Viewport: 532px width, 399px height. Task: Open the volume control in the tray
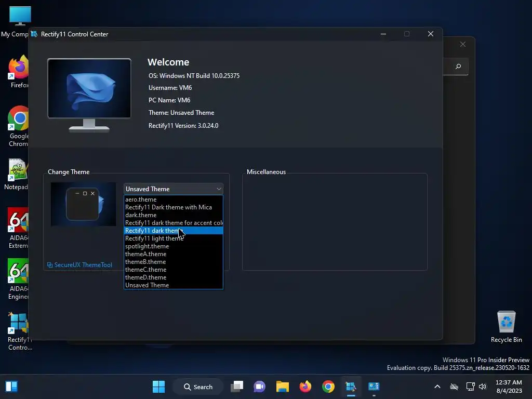point(483,387)
